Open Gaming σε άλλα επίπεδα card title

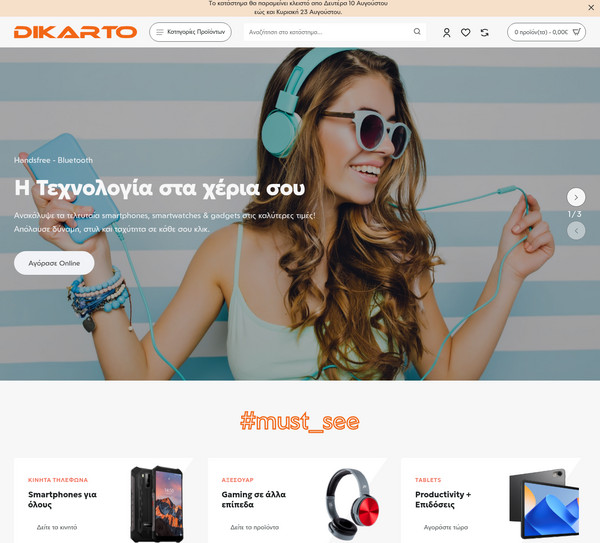tap(254, 499)
